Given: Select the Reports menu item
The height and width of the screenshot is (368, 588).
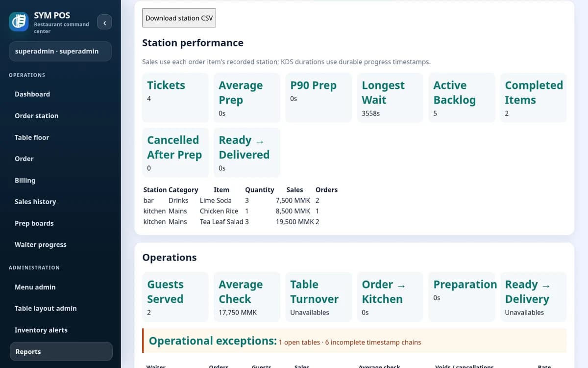Looking at the screenshot, I should (x=61, y=351).
